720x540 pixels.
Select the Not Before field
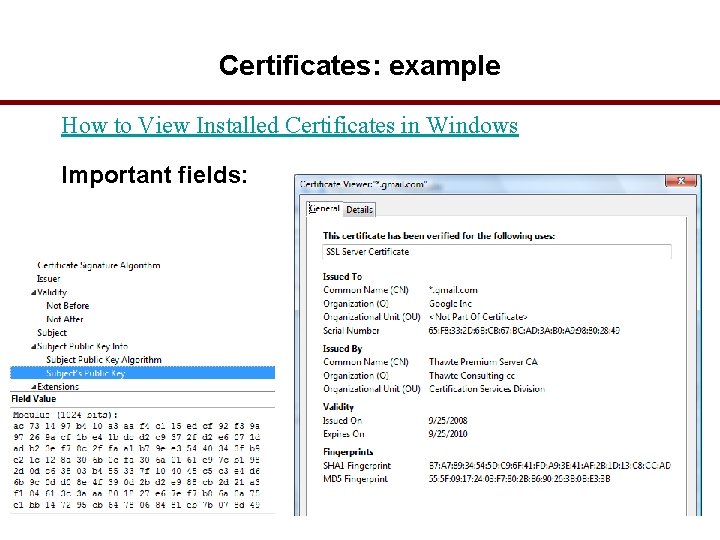pyautogui.click(x=68, y=306)
